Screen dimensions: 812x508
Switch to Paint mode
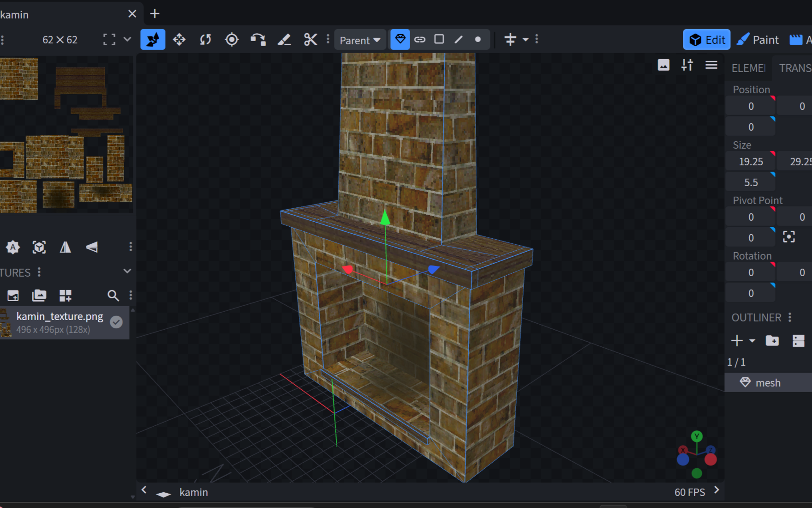click(758, 40)
